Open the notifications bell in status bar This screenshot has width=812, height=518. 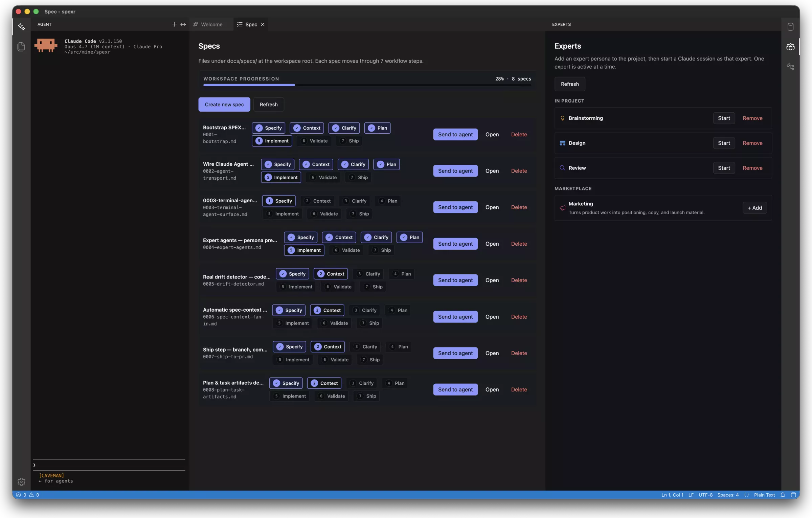click(x=783, y=495)
